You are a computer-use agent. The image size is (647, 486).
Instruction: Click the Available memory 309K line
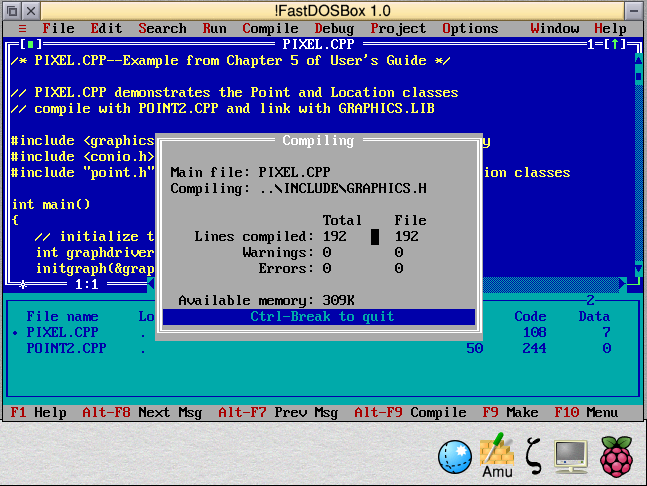(x=266, y=300)
